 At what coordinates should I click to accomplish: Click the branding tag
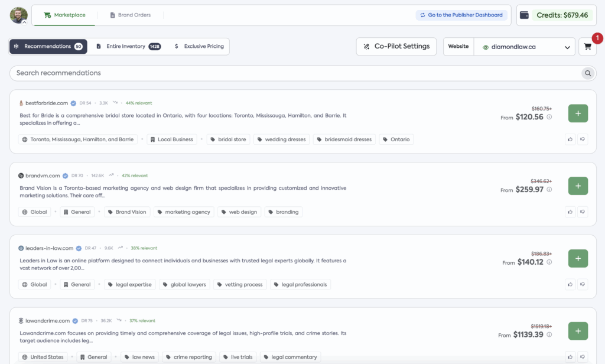coord(284,212)
